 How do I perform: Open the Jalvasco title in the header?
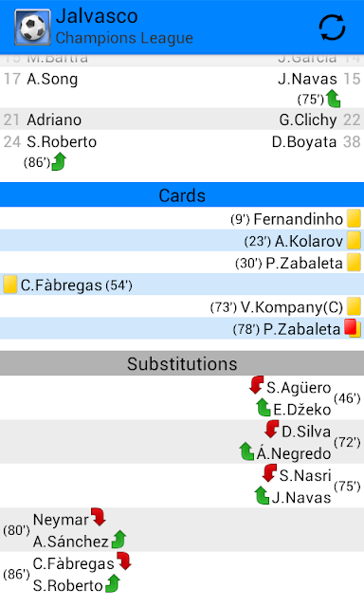coord(97,16)
